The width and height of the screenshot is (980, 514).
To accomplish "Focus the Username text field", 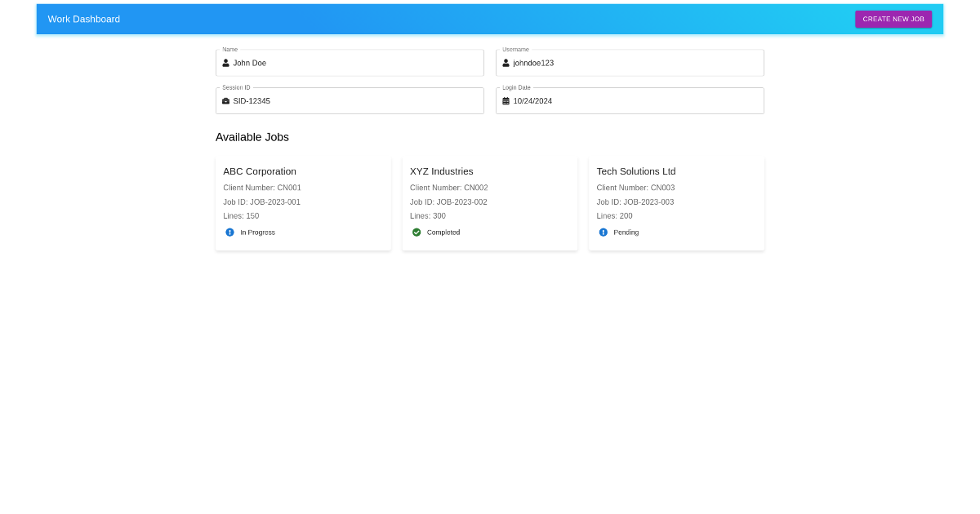I will (635, 63).
